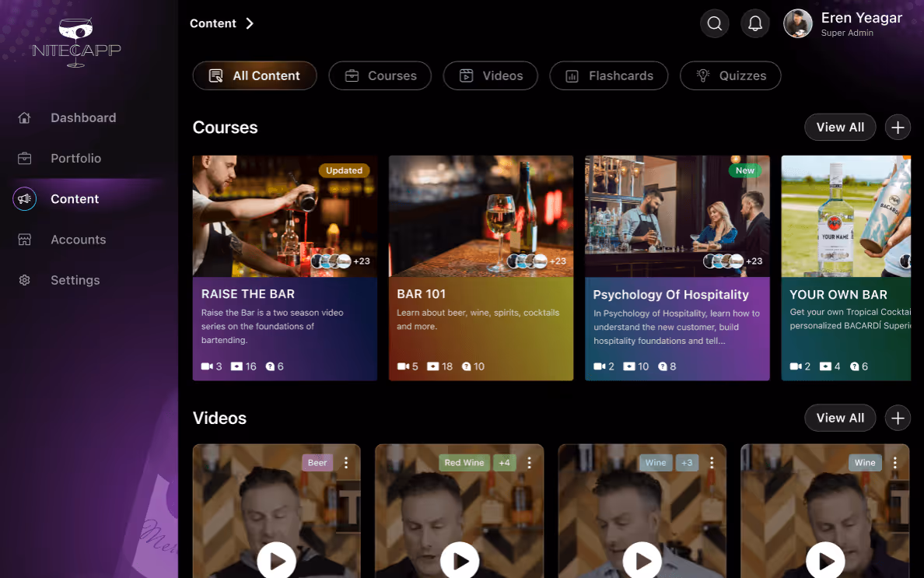Viewport: 924px width, 578px height.
Task: Click View All for Courses
Action: click(840, 128)
